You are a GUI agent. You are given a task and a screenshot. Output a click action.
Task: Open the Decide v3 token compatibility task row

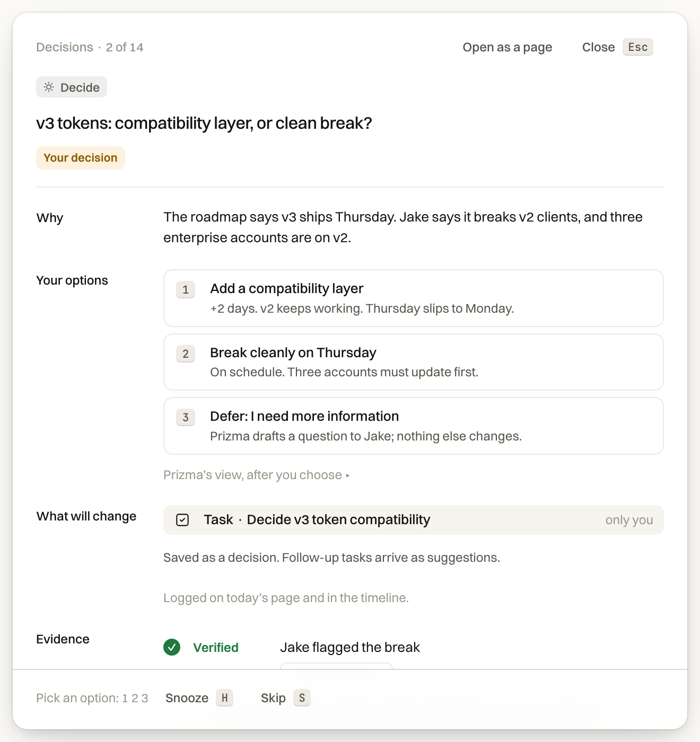414,520
